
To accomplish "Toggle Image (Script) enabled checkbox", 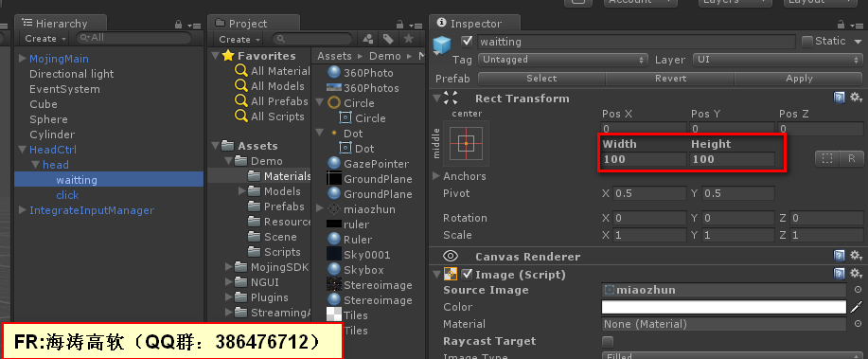I will click(467, 275).
